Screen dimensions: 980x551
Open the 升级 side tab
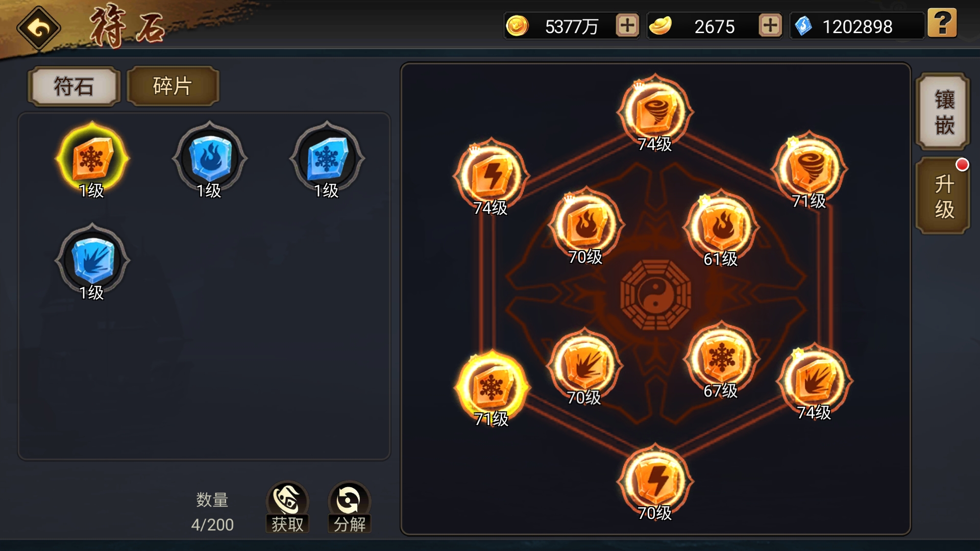943,196
